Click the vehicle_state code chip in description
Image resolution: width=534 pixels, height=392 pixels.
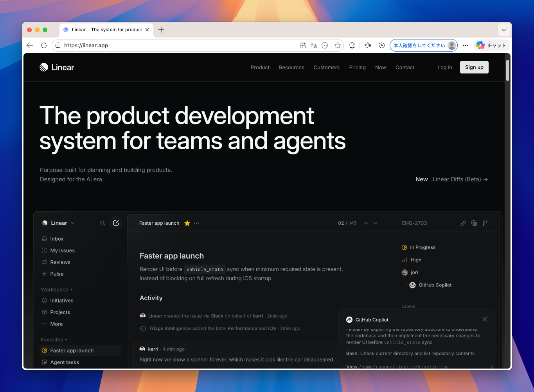(205, 269)
